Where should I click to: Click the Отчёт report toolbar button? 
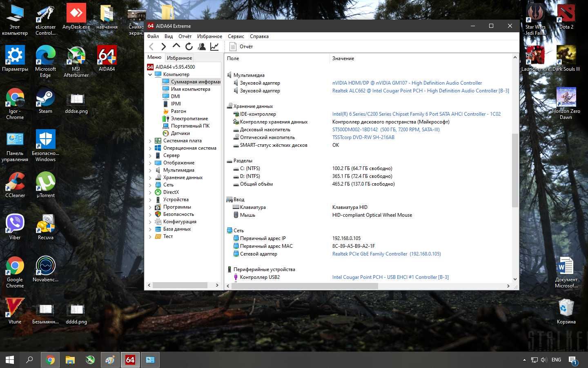point(241,47)
